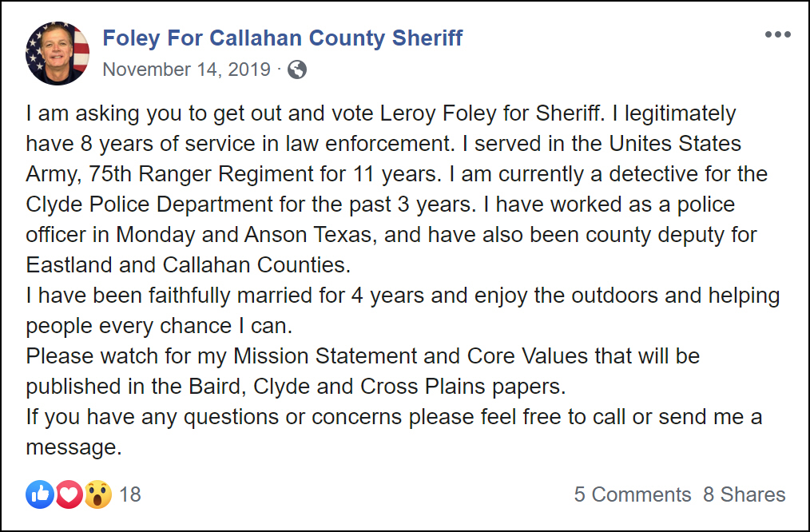Screen dimensions: 810x532
Task: Click the red Love heart reaction icon
Action: 69,495
